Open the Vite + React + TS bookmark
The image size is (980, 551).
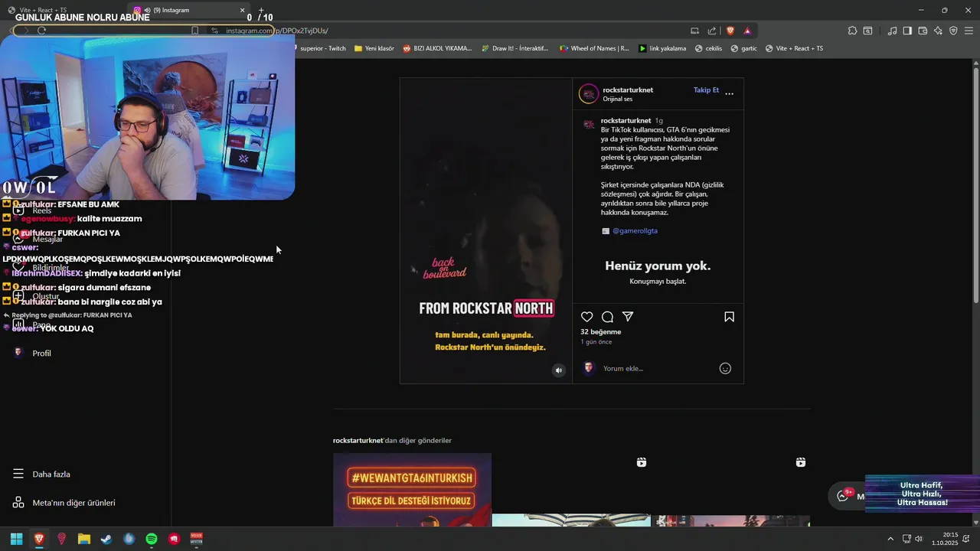794,48
